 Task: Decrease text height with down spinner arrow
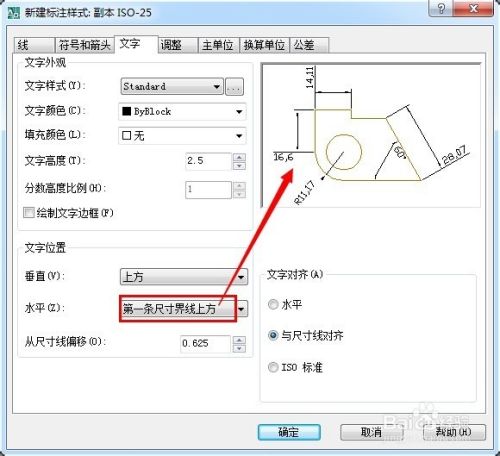[239, 166]
